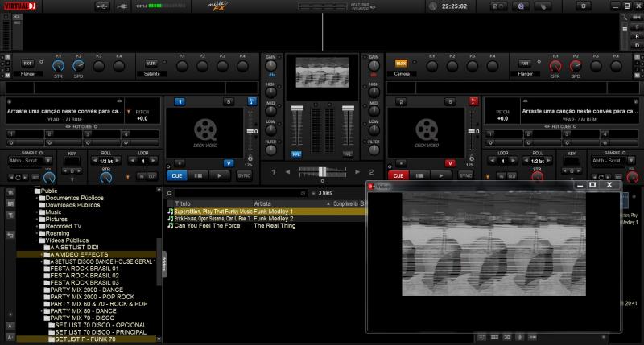Toggle the right deck pitch lock icon
Image resolution: width=644 pixels, height=345 pixels.
tap(472, 158)
